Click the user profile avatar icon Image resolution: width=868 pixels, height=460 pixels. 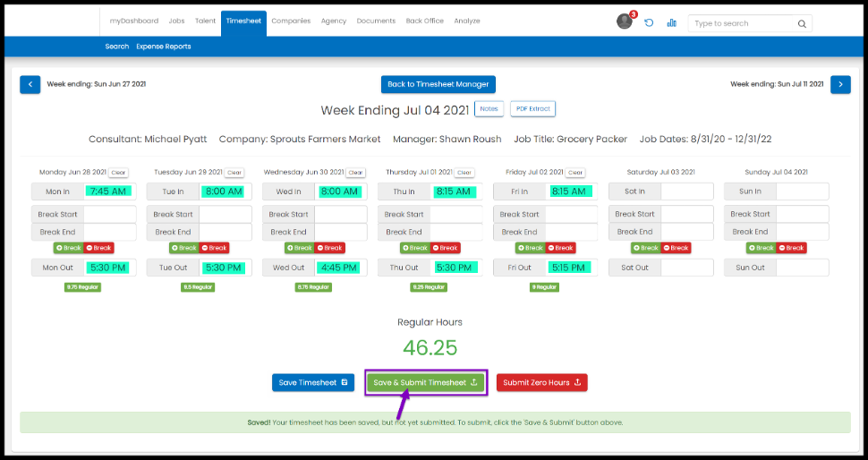(x=625, y=21)
